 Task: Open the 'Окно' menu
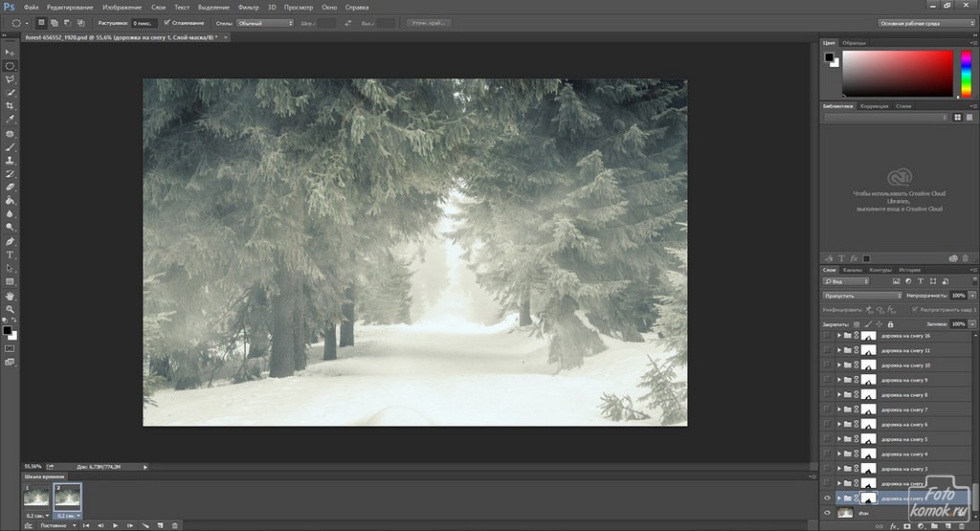coord(329,8)
